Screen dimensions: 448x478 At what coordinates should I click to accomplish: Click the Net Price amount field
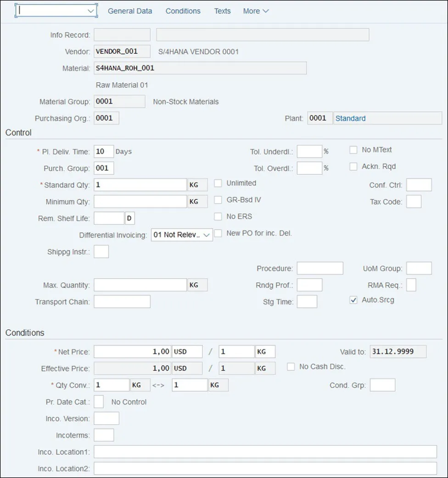(133, 352)
